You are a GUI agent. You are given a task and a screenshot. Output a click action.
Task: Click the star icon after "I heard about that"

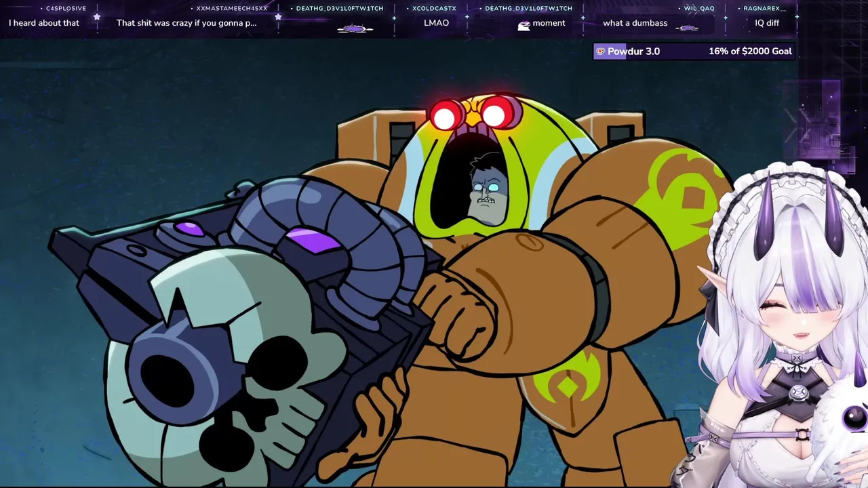(x=97, y=17)
